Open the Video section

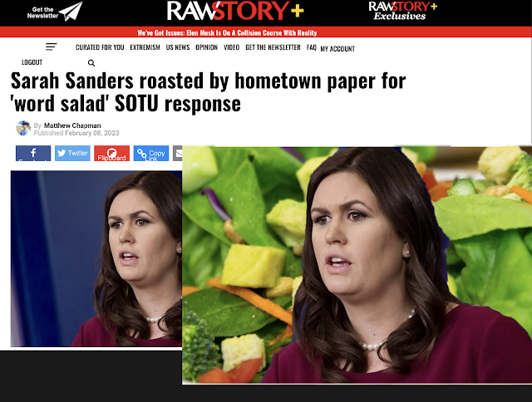tap(232, 47)
